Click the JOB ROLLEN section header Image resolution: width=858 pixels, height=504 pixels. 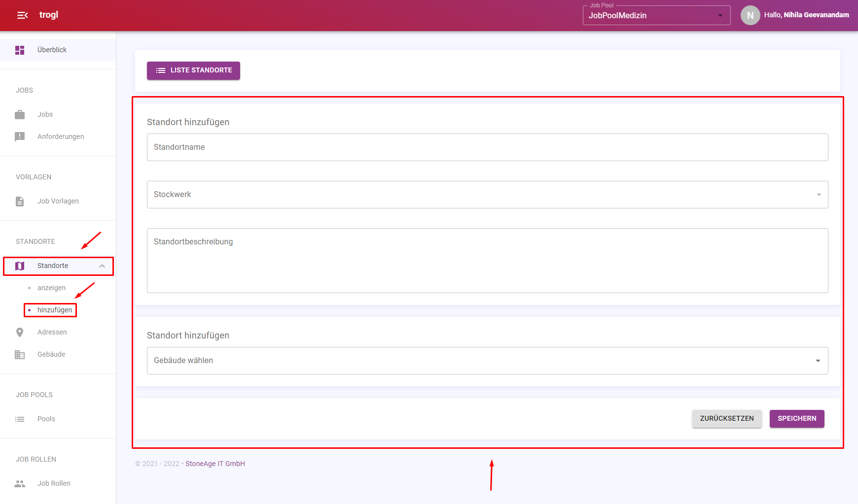coord(36,459)
